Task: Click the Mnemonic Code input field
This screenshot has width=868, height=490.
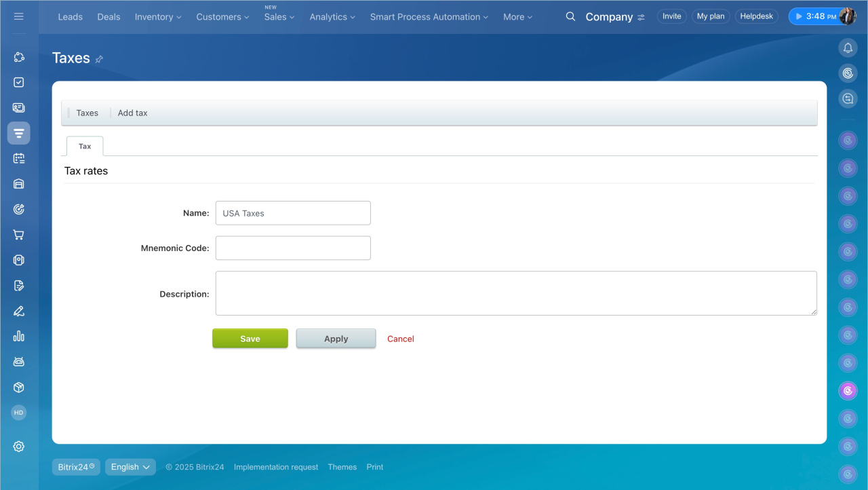Action: (293, 248)
